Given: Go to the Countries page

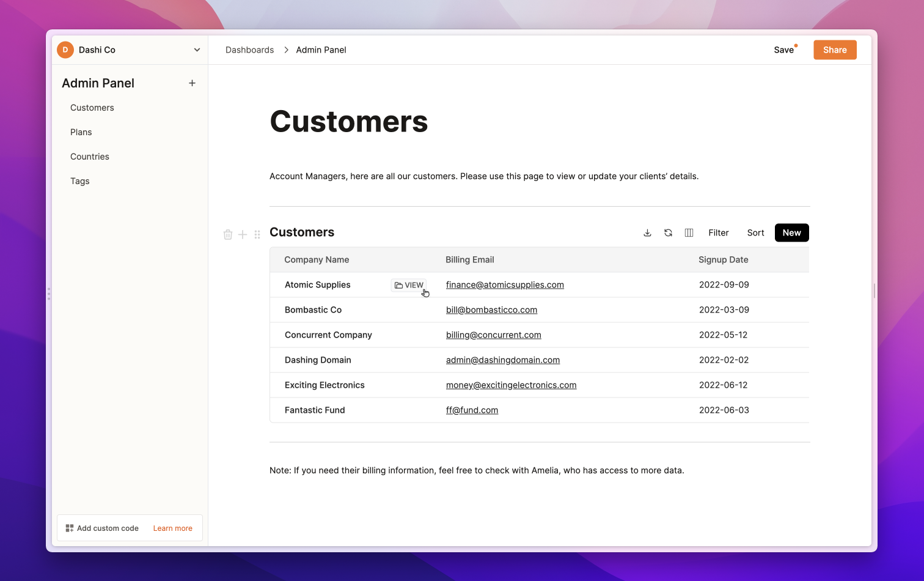Looking at the screenshot, I should click(90, 157).
